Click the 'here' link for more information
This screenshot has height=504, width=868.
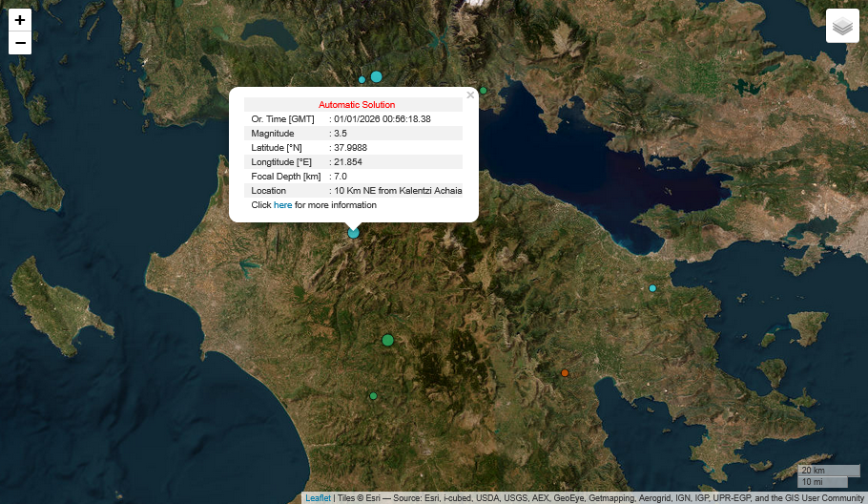point(282,205)
